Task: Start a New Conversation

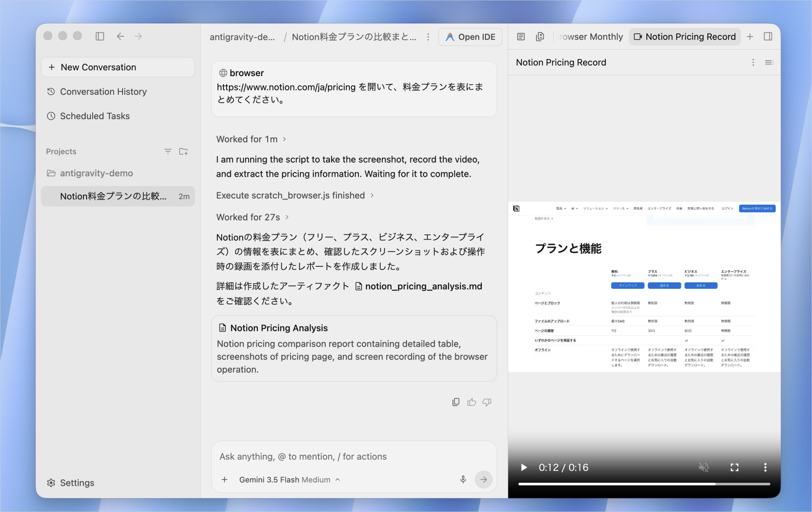Action: click(x=118, y=67)
